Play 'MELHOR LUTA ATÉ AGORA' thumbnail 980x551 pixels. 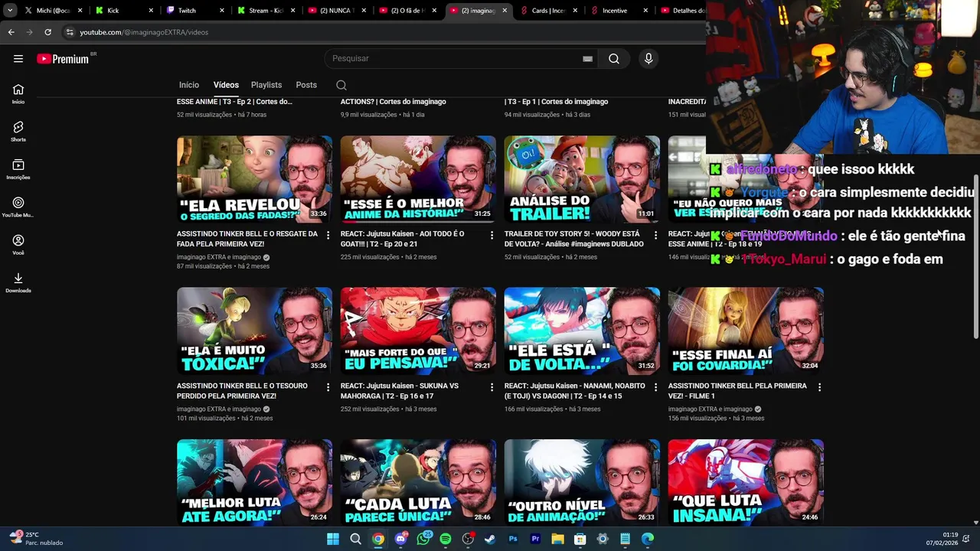coord(254,482)
